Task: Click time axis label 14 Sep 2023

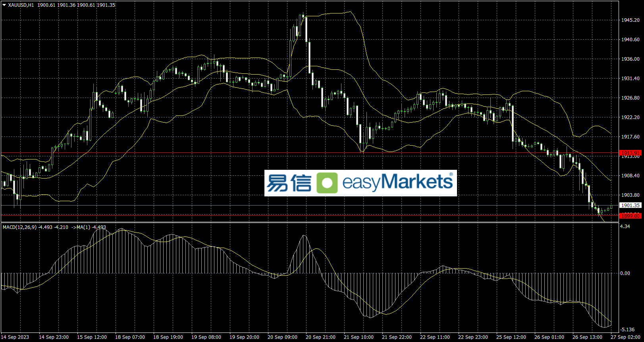Action: pyautogui.click(x=15, y=337)
